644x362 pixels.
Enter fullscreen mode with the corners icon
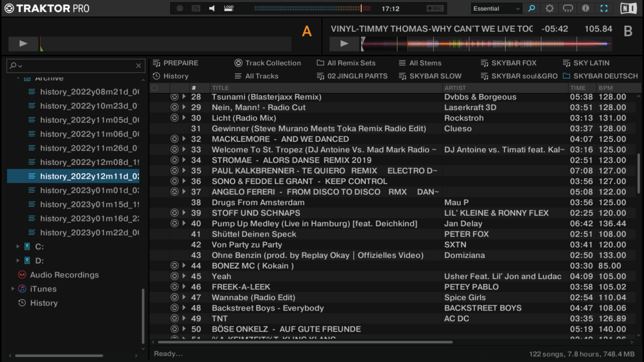(604, 8)
